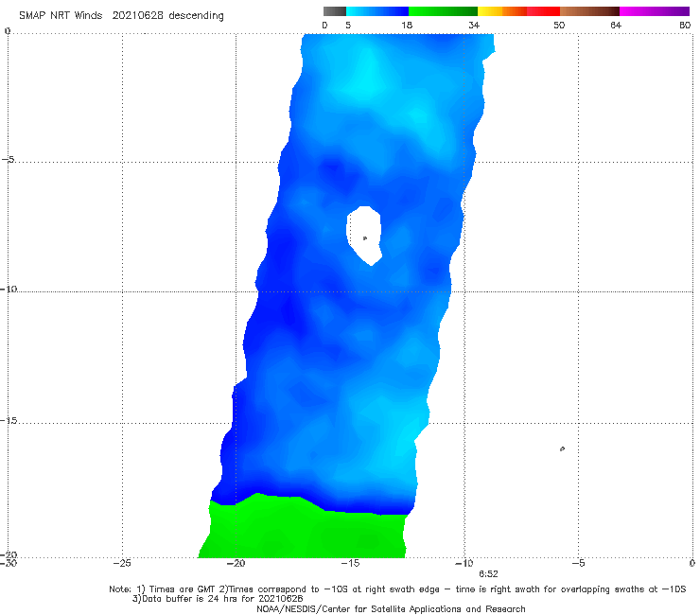Click the NOAA/NESDIS credit line
Screen dimensions: 700x615
tap(391, 609)
